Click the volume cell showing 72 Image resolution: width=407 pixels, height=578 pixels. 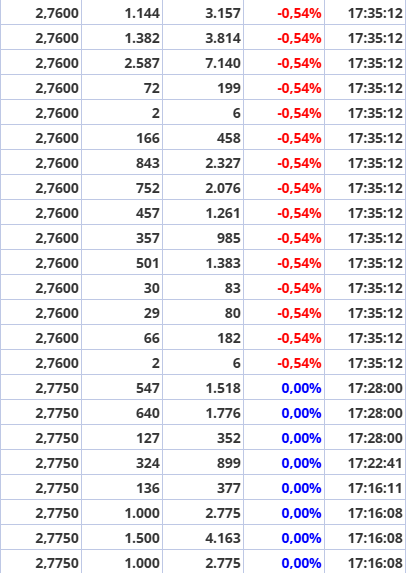pos(122,87)
